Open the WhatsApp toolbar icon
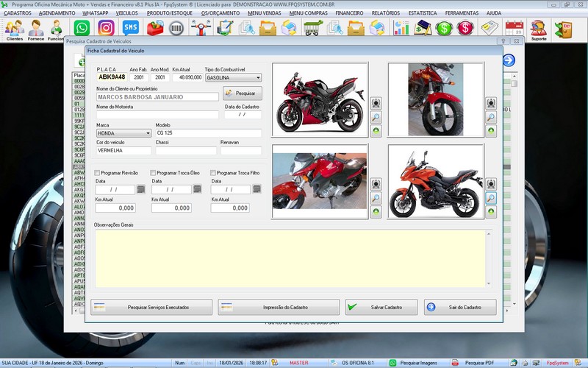This screenshot has height=368, width=588. tap(82, 29)
